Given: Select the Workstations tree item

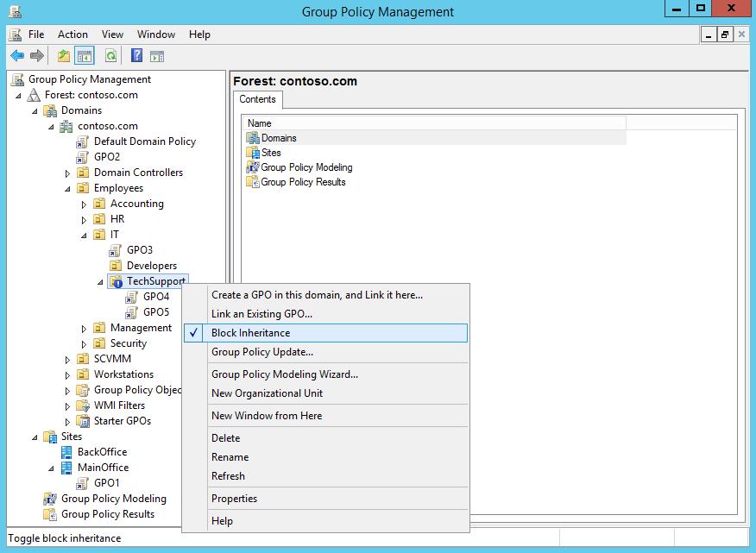Looking at the screenshot, I should pyautogui.click(x=123, y=374).
